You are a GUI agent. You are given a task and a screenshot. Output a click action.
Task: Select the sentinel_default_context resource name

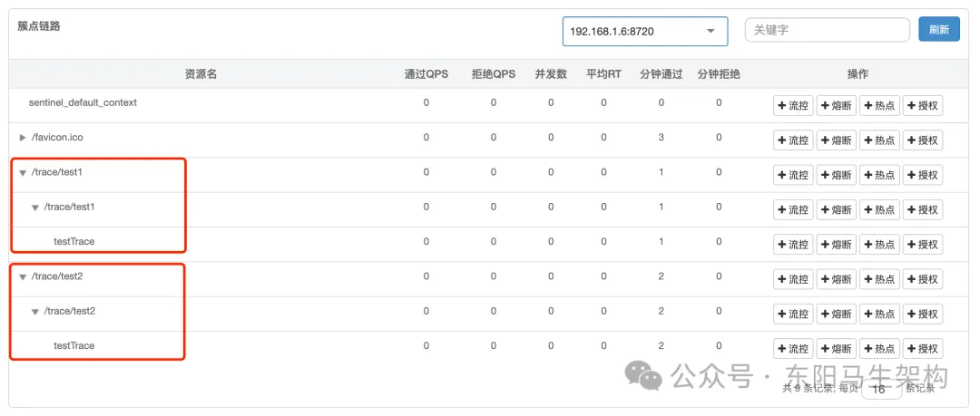tap(83, 102)
